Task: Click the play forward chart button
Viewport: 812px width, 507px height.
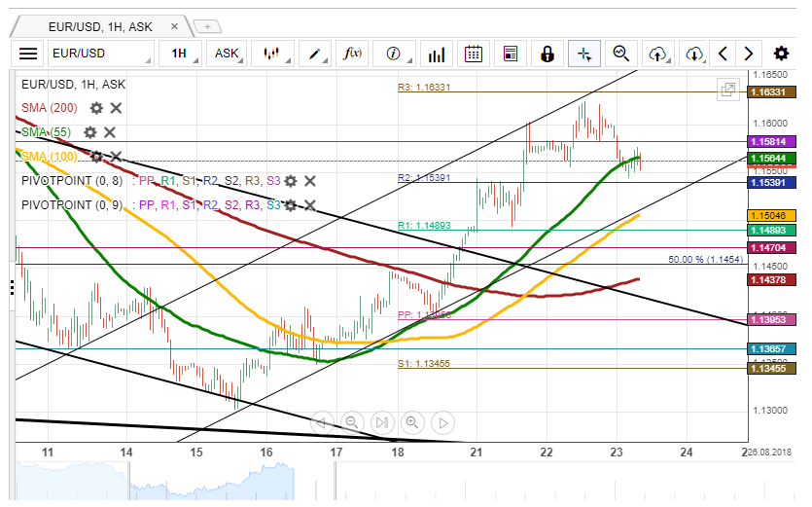Action: click(x=442, y=422)
